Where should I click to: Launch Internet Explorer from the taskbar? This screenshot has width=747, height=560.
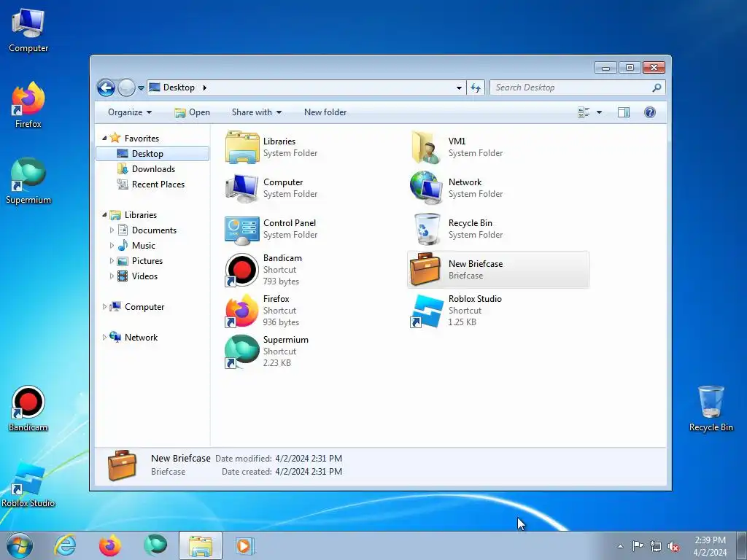[65, 545]
